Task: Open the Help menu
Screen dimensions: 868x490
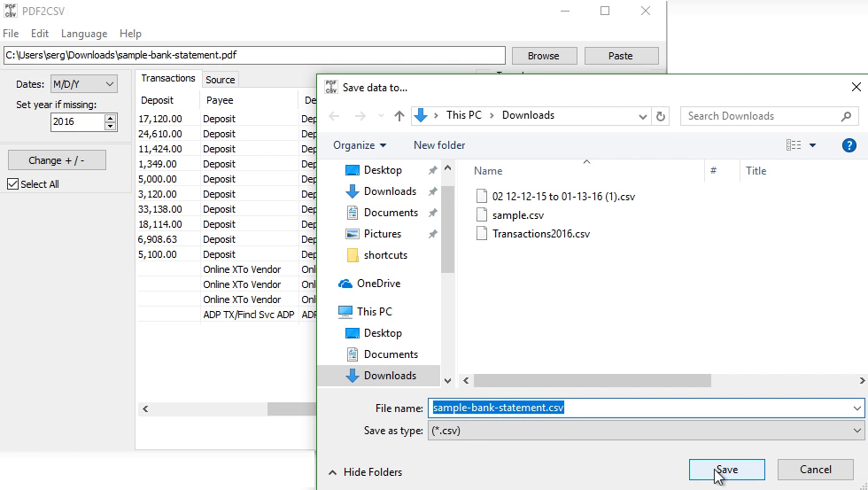Action: coord(131,34)
